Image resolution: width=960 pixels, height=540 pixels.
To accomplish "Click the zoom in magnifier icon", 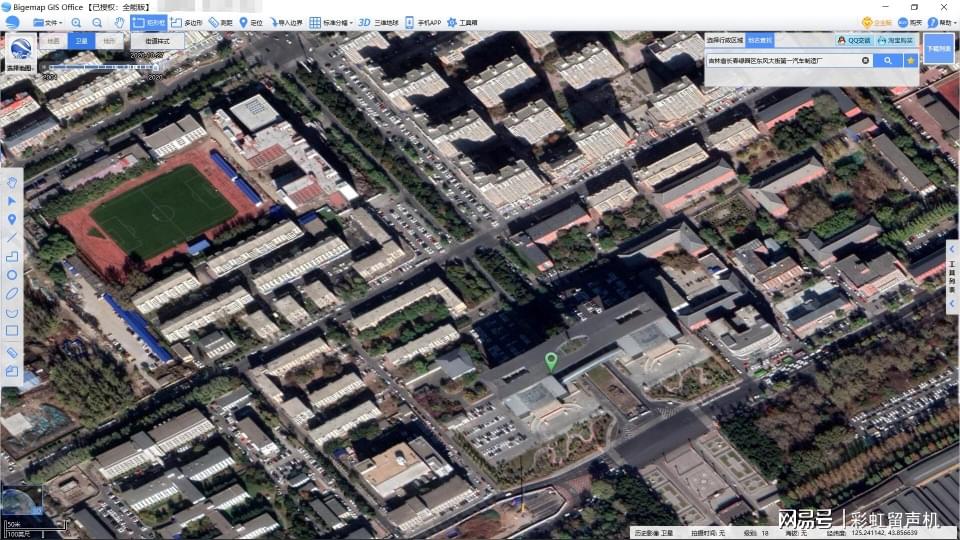I will (x=77, y=22).
